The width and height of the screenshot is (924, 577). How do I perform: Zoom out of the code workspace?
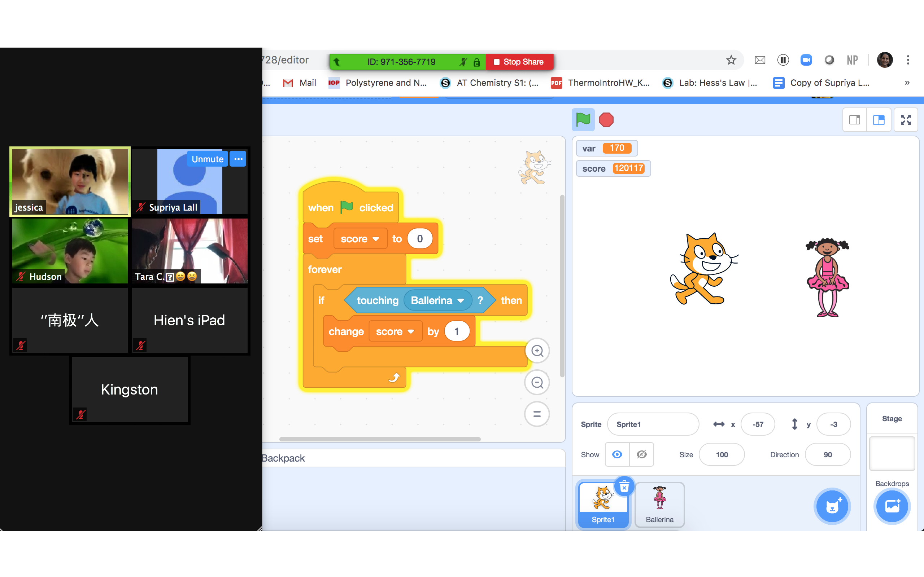coord(537,382)
